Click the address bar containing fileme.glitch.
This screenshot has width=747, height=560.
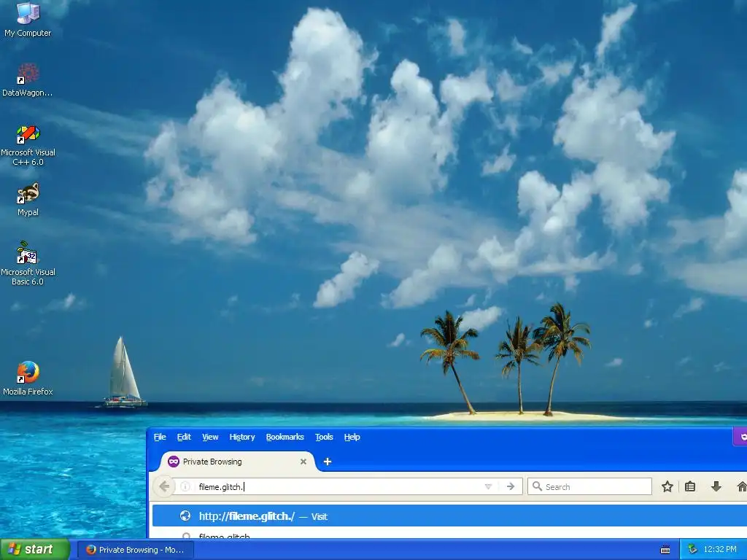tap(338, 486)
